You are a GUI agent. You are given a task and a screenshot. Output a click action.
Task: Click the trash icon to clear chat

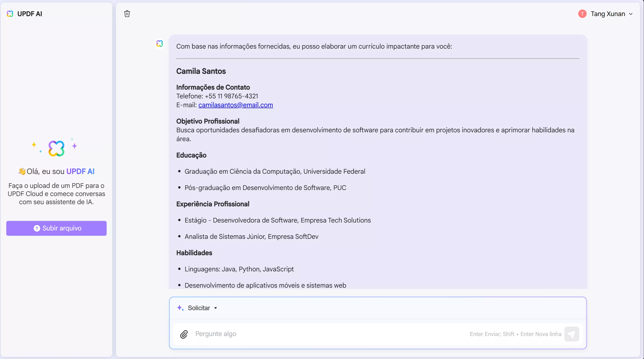point(127,14)
